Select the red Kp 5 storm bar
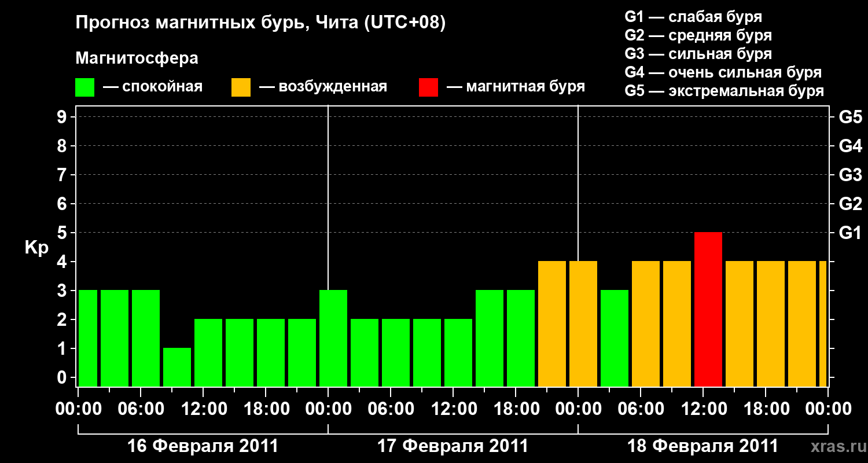The image size is (868, 463). [x=708, y=309]
